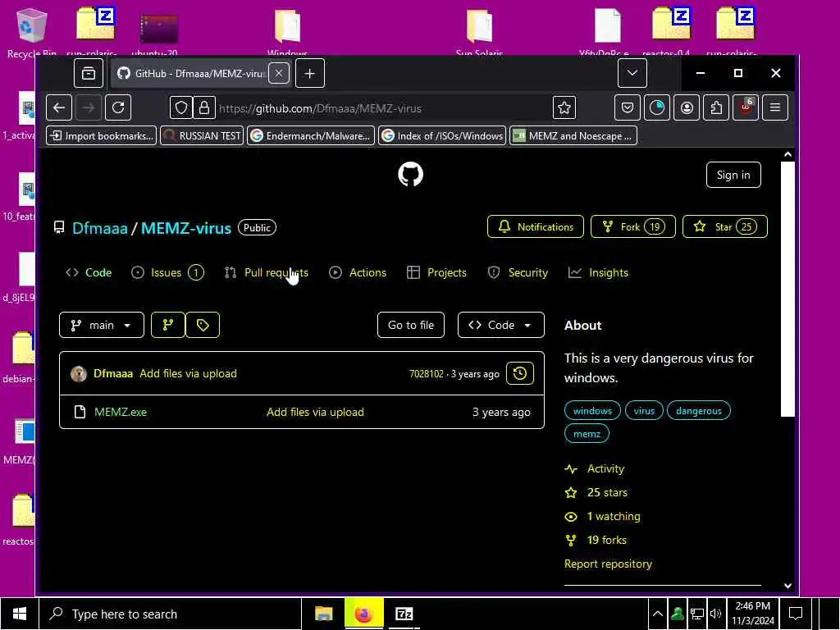
Task: Fork the repository with Fork button
Action: coord(632,226)
